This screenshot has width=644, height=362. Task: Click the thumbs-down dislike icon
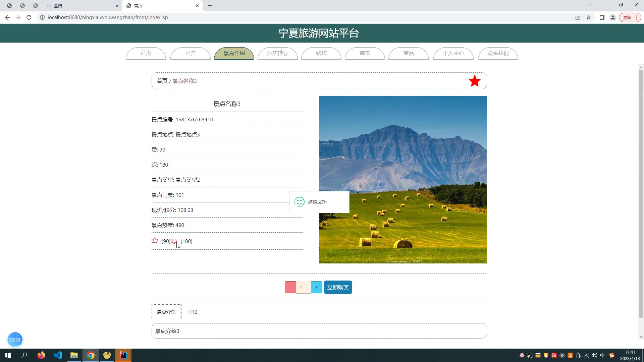[174, 241]
